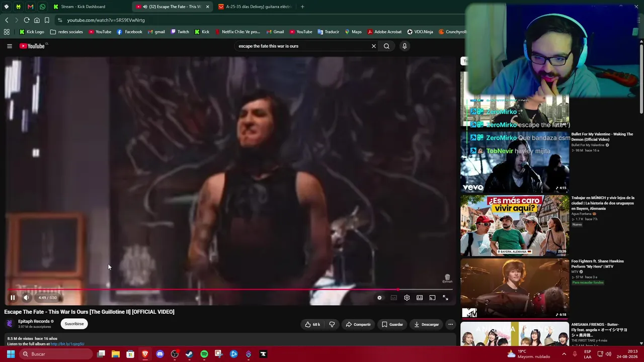644x362 pixels.
Task: Open the YouTube hamburger guide menu
Action: [10, 46]
